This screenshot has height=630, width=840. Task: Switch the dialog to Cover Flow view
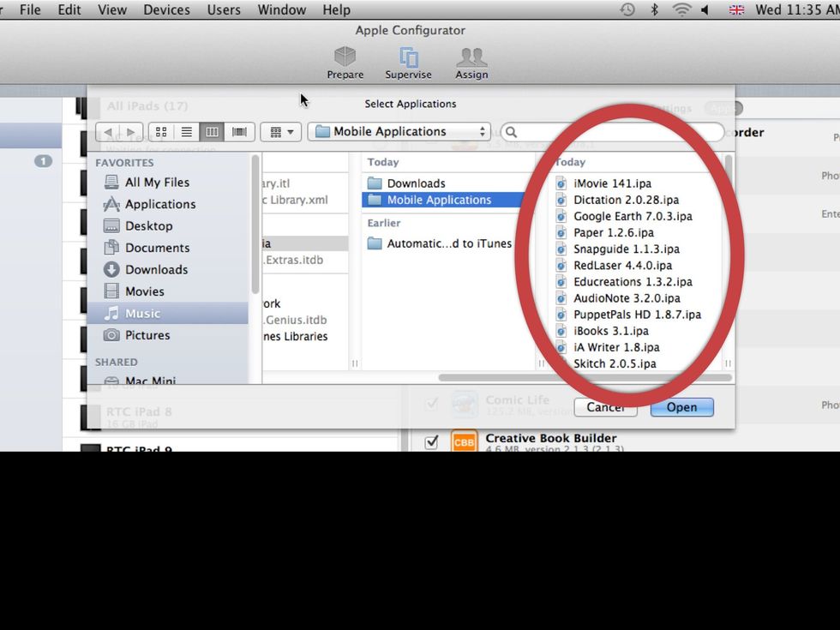(239, 131)
